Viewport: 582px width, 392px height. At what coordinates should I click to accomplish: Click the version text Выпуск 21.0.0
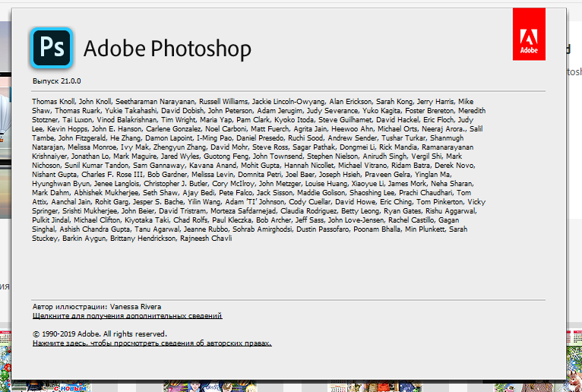tap(57, 81)
